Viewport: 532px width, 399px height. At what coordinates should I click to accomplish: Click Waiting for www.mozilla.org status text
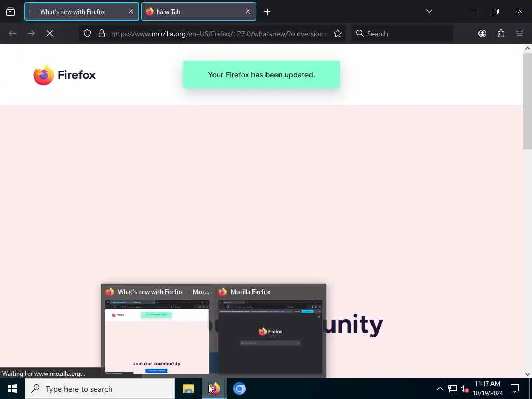pos(44,374)
